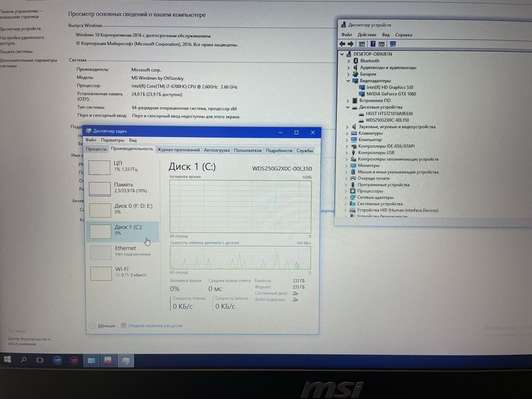Image resolution: width=532 pixels, height=399 pixels.
Task: Switch to the Журнал приложений tab
Action: tap(178, 149)
